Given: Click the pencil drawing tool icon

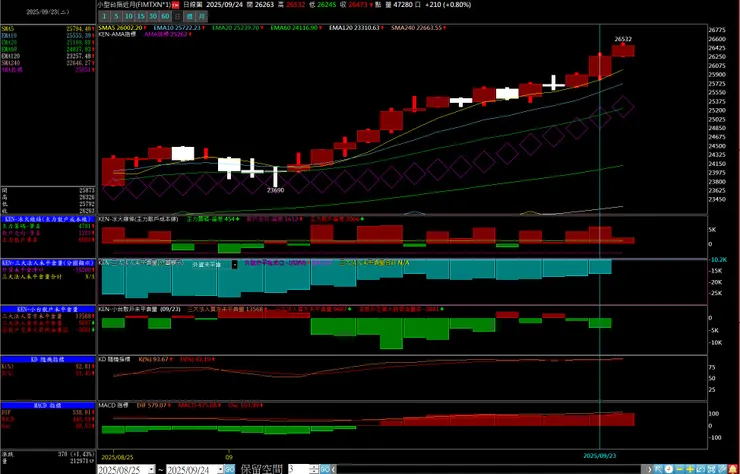Looking at the screenshot, I should tap(722, 470).
